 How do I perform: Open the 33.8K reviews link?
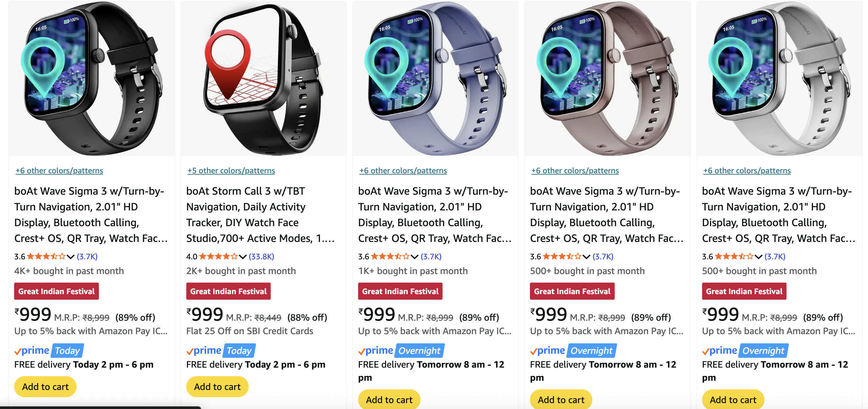261,256
